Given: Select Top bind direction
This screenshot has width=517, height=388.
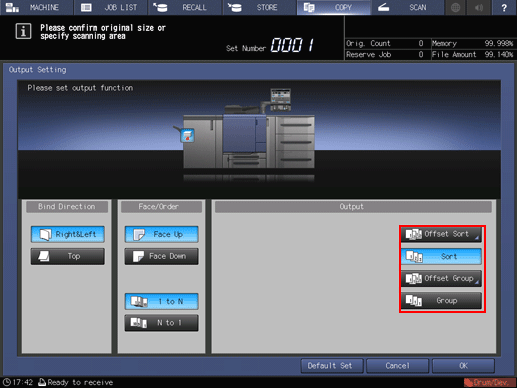Looking at the screenshot, I should click(x=68, y=256).
